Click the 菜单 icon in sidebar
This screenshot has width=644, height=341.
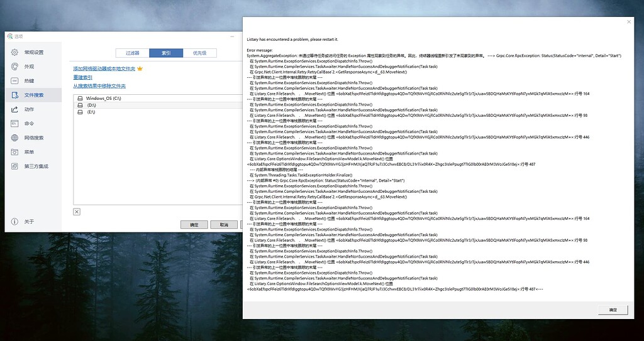coord(14,152)
